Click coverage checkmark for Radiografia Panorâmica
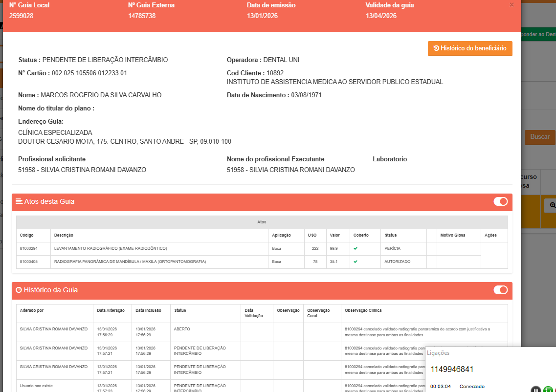 (356, 261)
